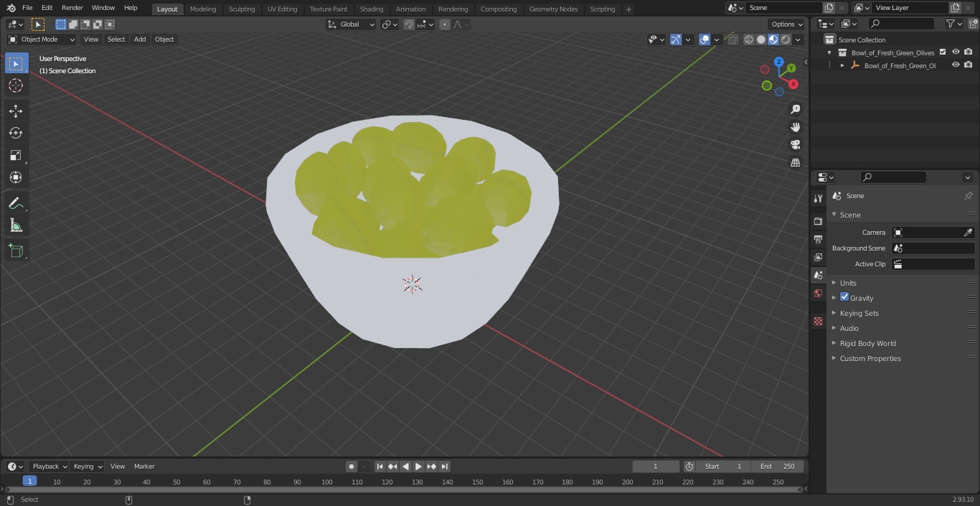Open viewport Options dropdown
The height and width of the screenshot is (506, 980).
click(787, 24)
